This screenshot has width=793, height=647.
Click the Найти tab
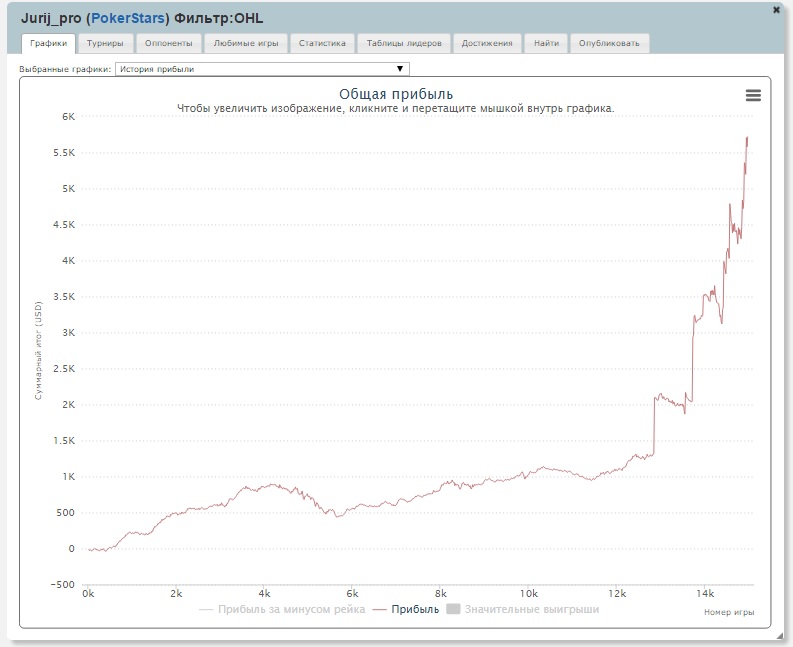(547, 44)
